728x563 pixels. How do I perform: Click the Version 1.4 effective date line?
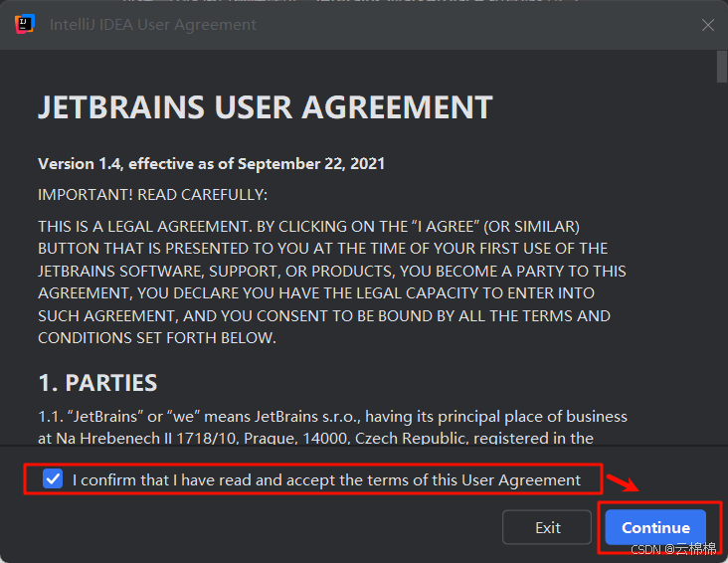click(211, 163)
